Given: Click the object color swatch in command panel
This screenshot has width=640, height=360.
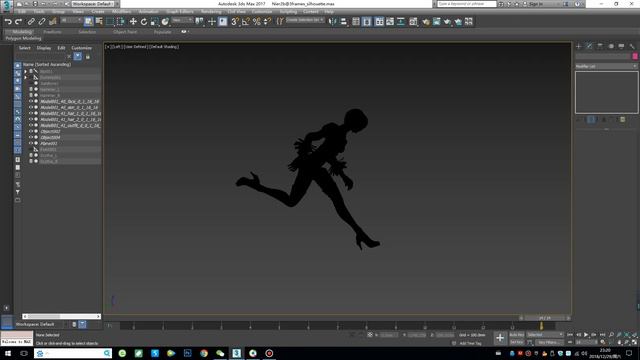Looking at the screenshot, I should pyautogui.click(x=635, y=56).
